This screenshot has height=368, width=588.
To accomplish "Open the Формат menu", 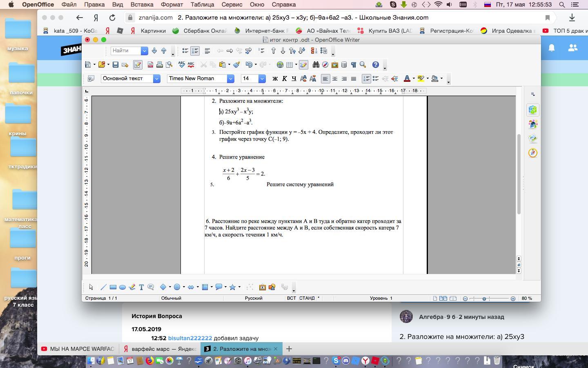I will (x=171, y=4).
